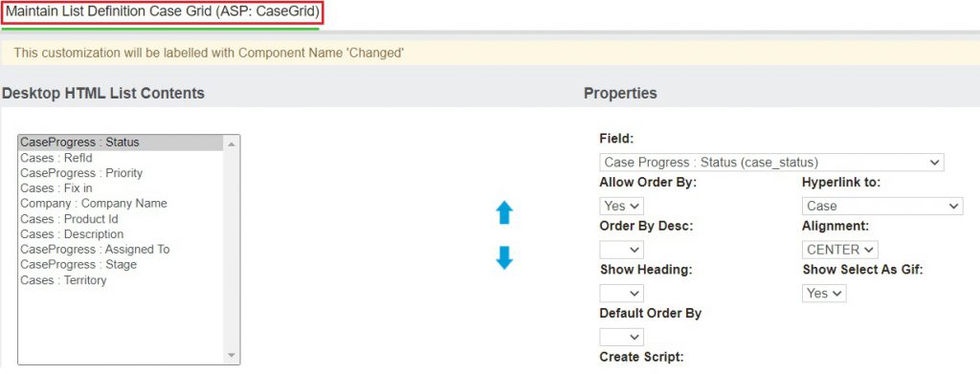Select Cases : RefId list entry

click(x=122, y=158)
